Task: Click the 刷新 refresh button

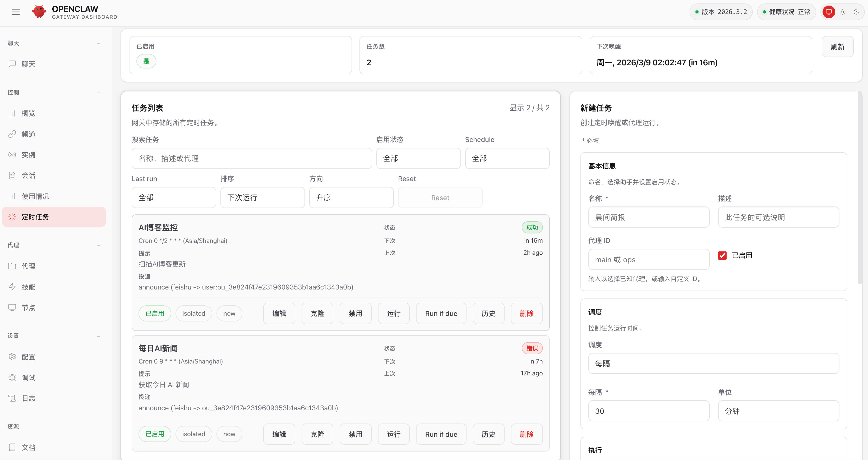Action: pyautogui.click(x=837, y=47)
